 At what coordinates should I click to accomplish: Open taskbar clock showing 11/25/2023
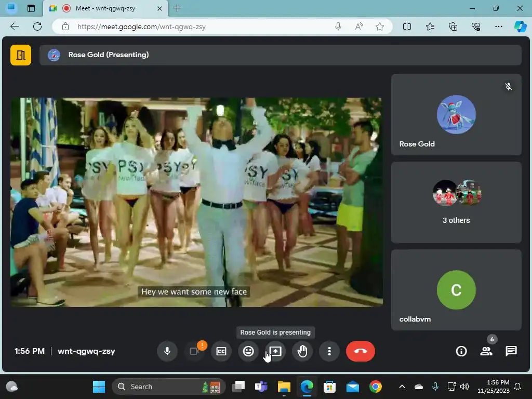pyautogui.click(x=494, y=387)
